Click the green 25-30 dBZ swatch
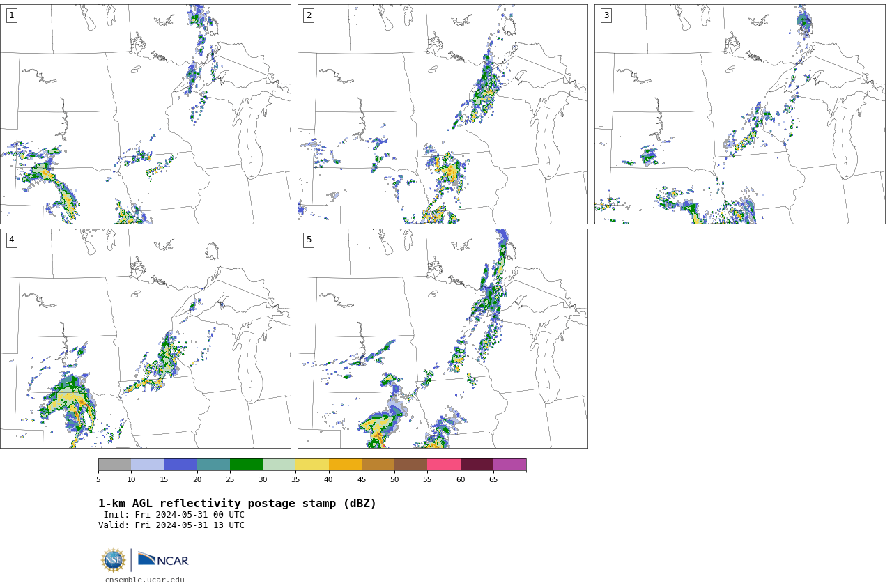This screenshot has height=588, width=892. coord(246,465)
